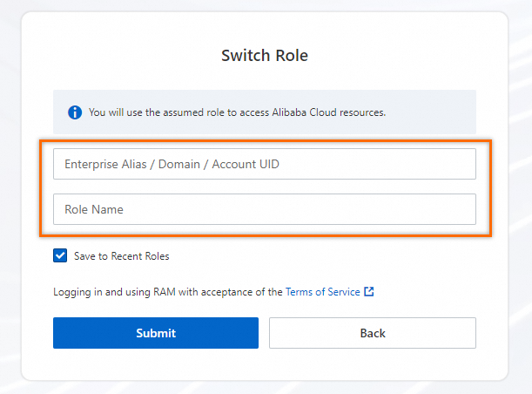Viewport: 532px width, 394px height.
Task: Click the info circle beside Alibaba Cloud notice
Action: click(75, 112)
